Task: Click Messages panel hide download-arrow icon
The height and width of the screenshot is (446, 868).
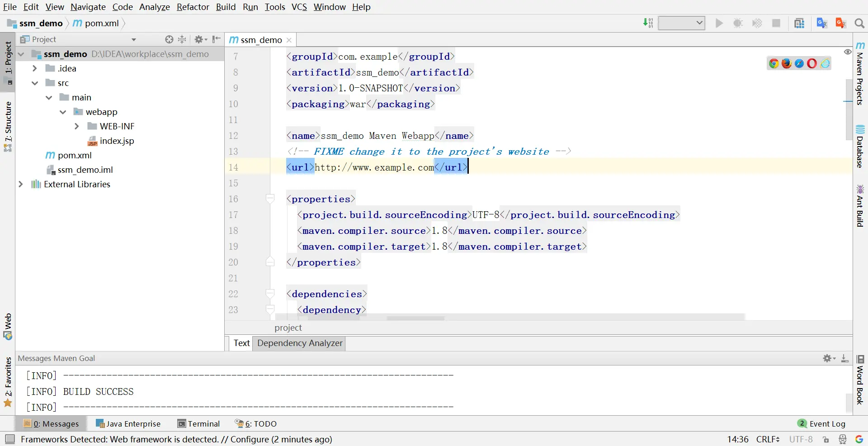Action: [844, 358]
